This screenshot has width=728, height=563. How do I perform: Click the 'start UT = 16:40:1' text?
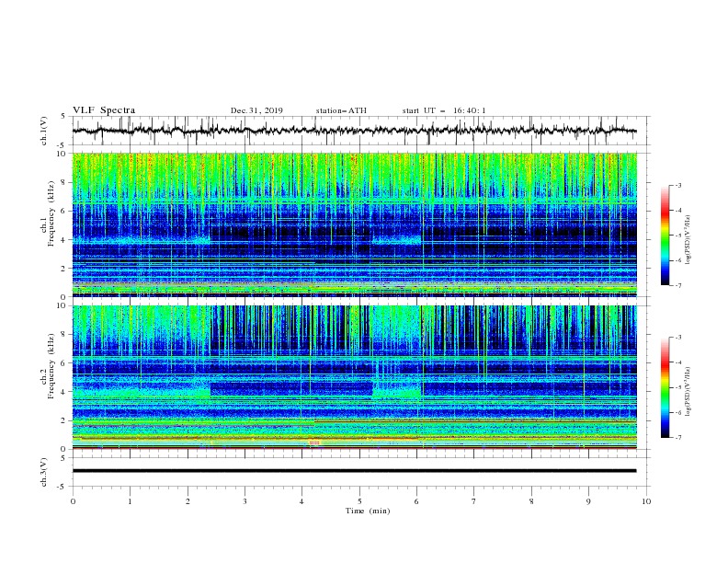click(444, 110)
